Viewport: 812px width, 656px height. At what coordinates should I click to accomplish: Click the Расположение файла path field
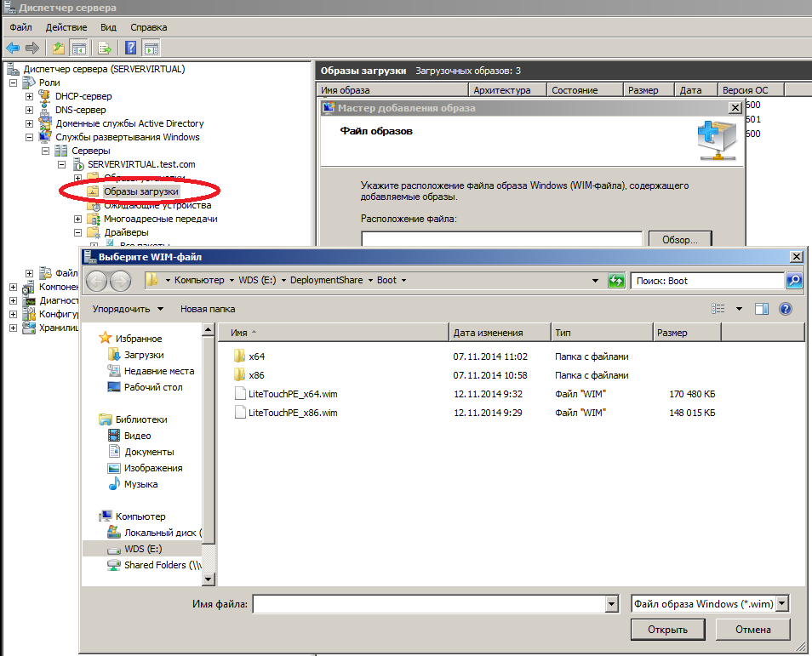point(502,239)
